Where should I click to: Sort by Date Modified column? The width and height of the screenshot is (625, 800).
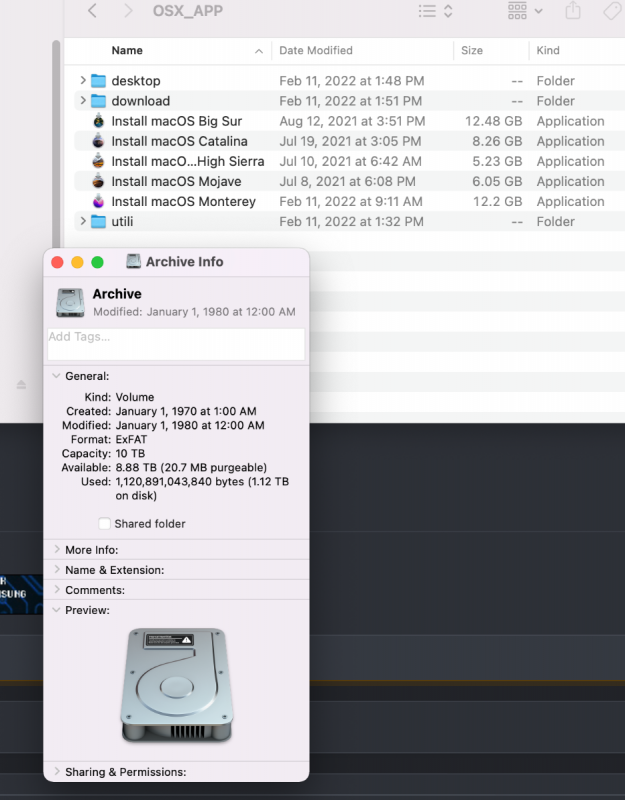(x=316, y=51)
